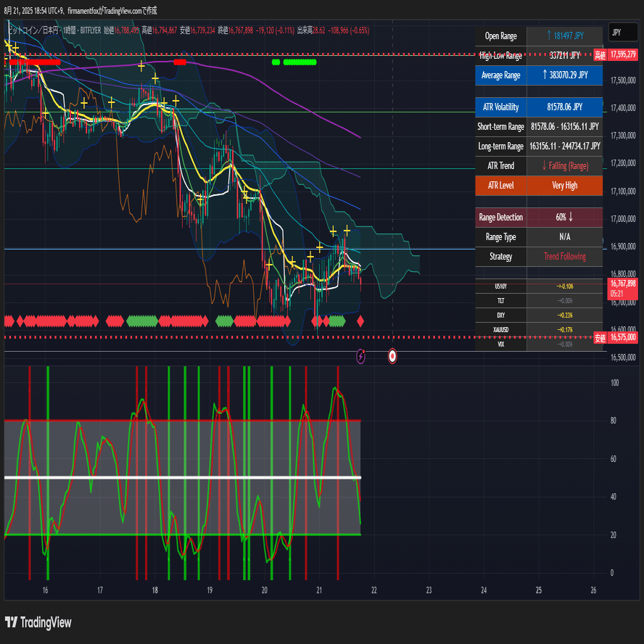Click the 181497 JPY value
Viewport: 644px width, 644px height.
[x=565, y=36]
